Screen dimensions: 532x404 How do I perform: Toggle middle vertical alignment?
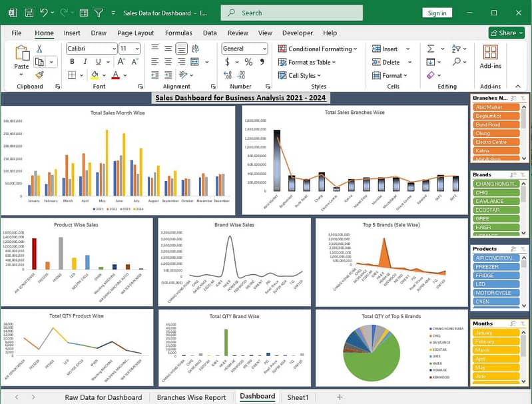[168, 49]
